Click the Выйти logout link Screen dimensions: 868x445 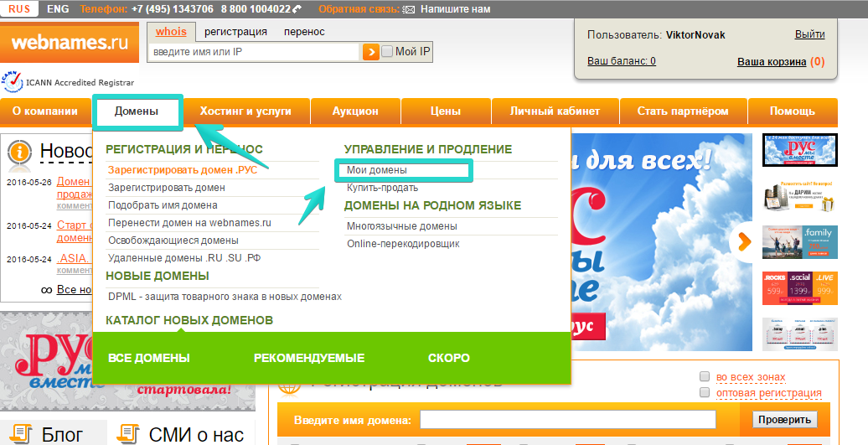click(810, 34)
